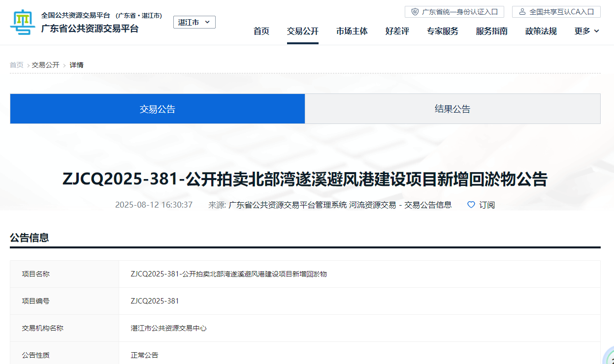The width and height of the screenshot is (614, 364).
Task: Open the 首页 navigation menu item
Action: (261, 31)
